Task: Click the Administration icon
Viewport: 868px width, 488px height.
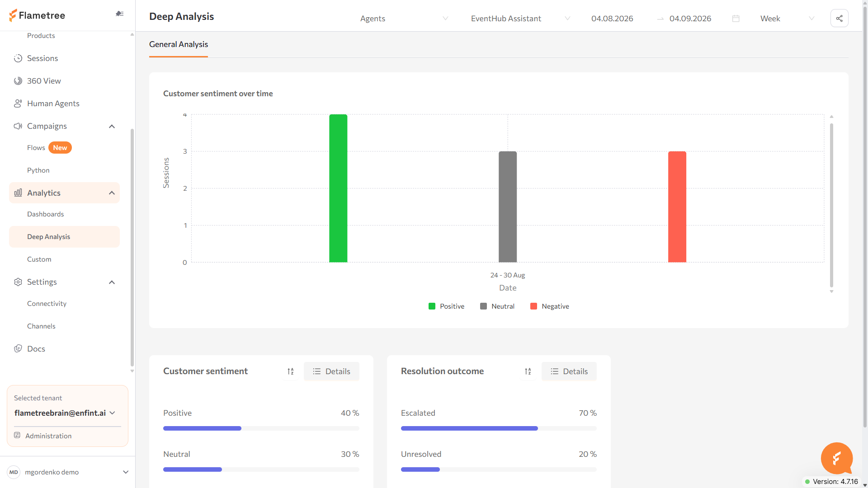Action: [17, 436]
